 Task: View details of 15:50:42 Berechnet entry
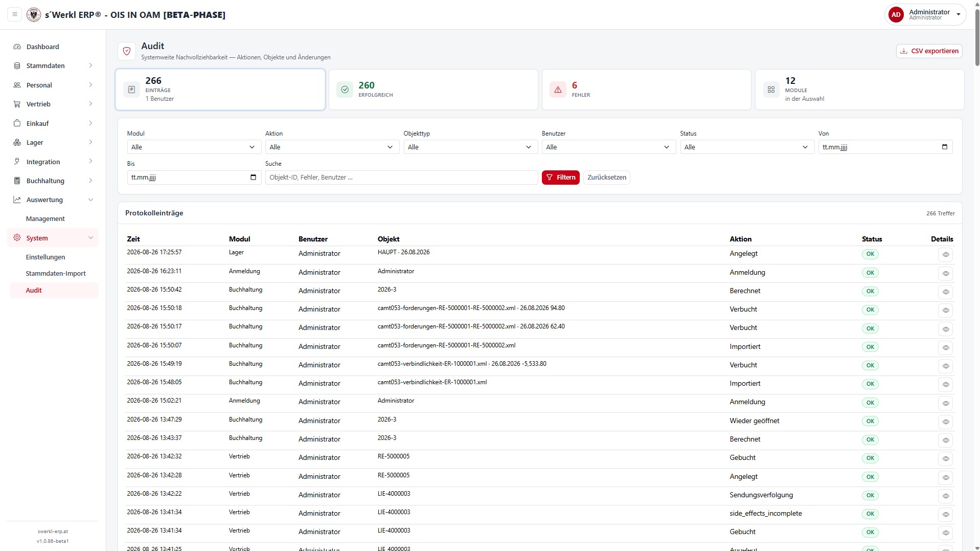[945, 292]
